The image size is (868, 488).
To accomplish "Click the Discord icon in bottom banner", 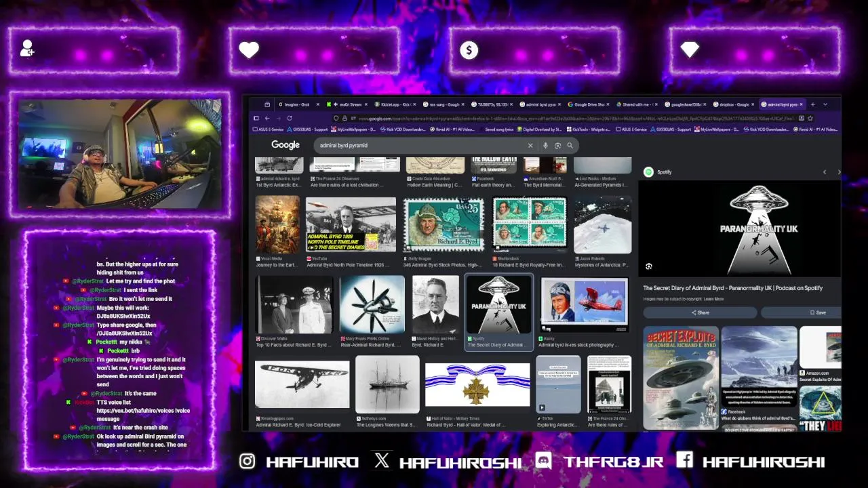I will click(x=544, y=461).
